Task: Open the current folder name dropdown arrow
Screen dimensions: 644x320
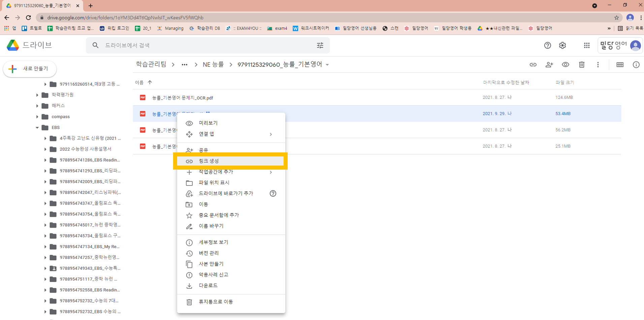Action: pos(327,65)
